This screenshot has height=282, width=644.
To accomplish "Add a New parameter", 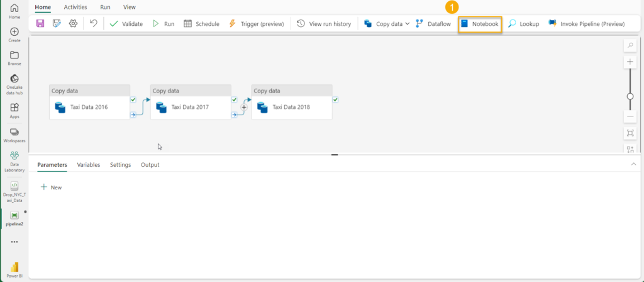I will tap(51, 188).
